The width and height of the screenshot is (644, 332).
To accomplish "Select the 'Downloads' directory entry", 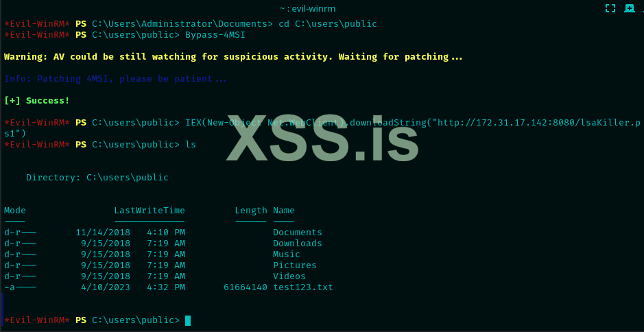I will pos(298,244).
